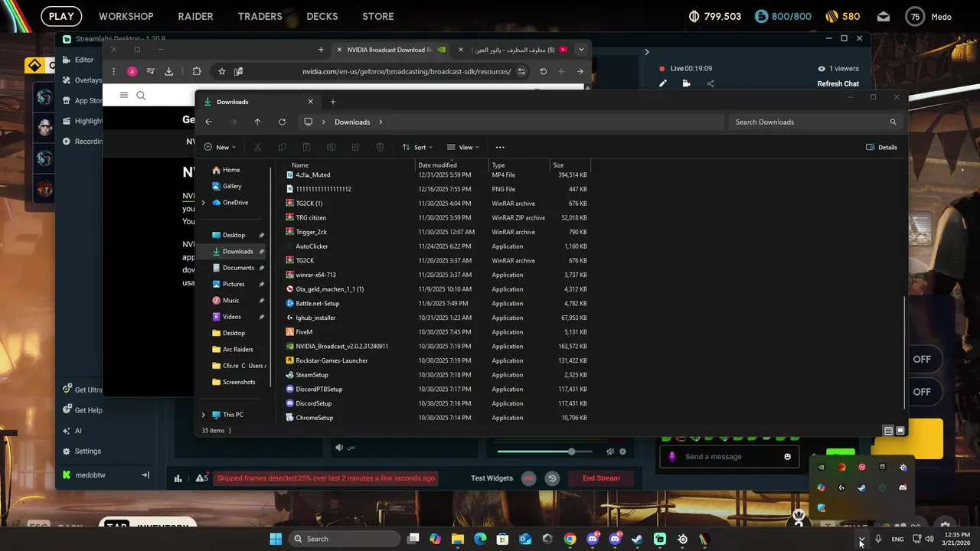Click the PLAY button in the game
This screenshot has height=551, width=980.
click(x=61, y=16)
